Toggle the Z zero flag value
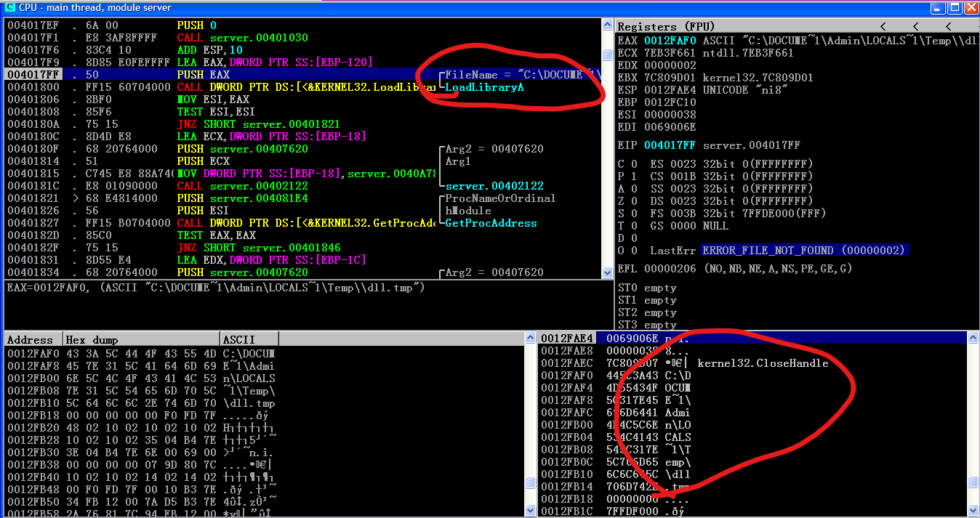This screenshot has width=980, height=518. pyautogui.click(x=634, y=201)
